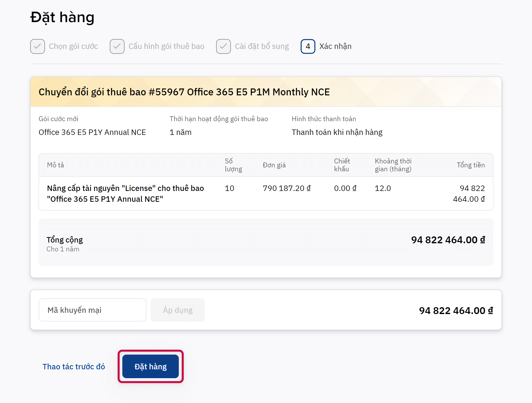This screenshot has width=532, height=403.
Task: Click the step 4 number icon
Action: 308,46
